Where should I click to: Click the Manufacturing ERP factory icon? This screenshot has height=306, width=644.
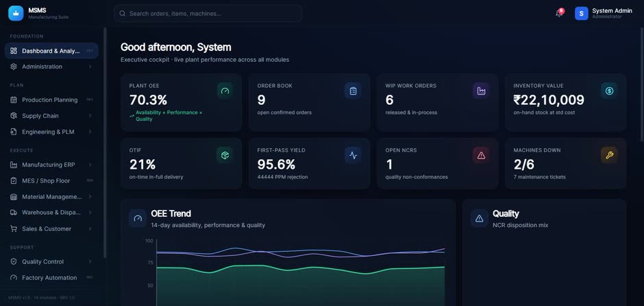coord(14,165)
